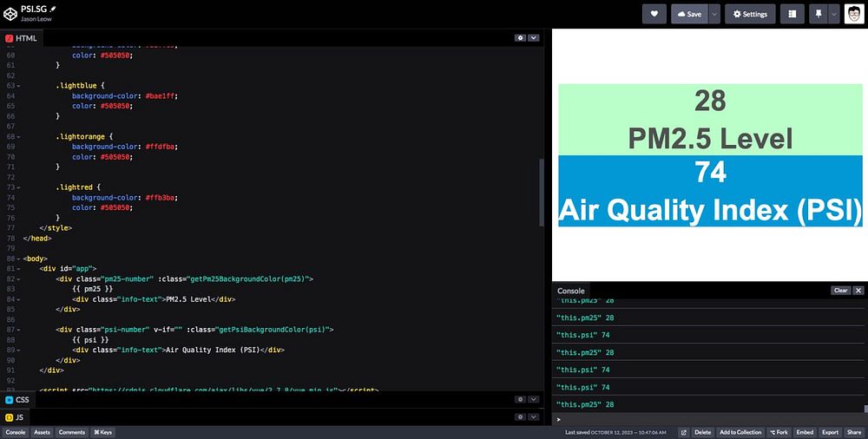Open HTML editor gear settings
This screenshot has width=868, height=439.
pyautogui.click(x=520, y=38)
